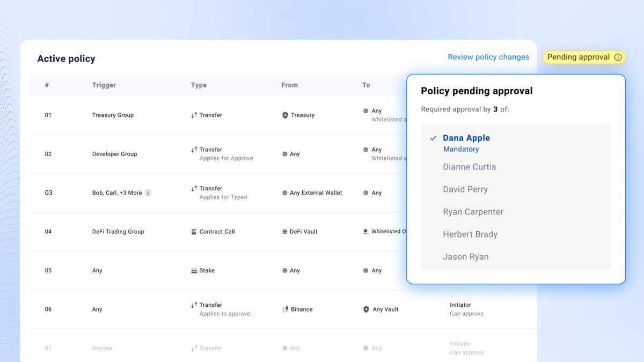Screen dimensions: 644x362
Task: Click Initiator Can approve in row 06
Action: click(x=467, y=309)
